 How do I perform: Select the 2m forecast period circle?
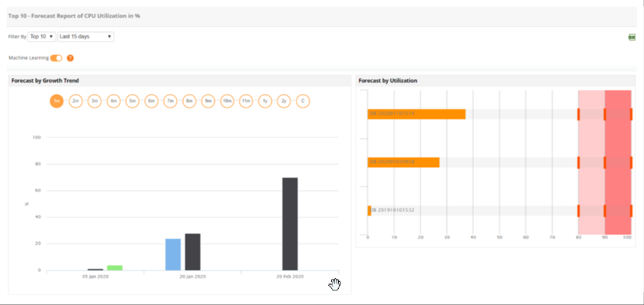click(75, 101)
